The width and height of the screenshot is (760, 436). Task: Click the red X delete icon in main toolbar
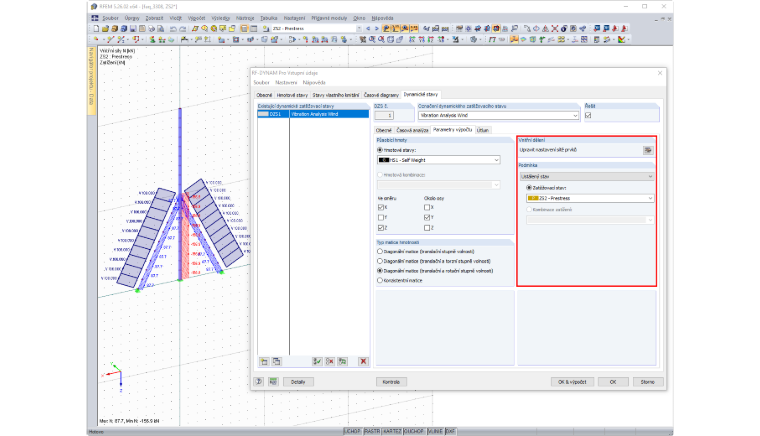tap(555, 29)
